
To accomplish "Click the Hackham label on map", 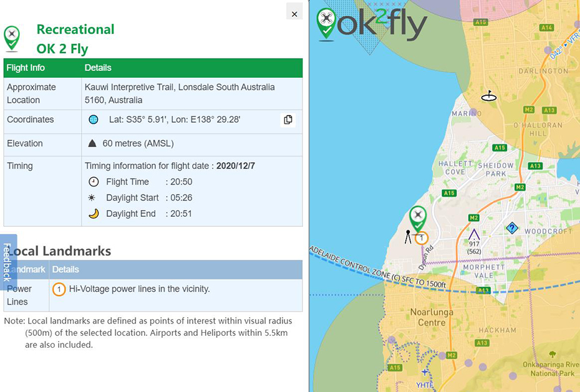I will 498,330.
